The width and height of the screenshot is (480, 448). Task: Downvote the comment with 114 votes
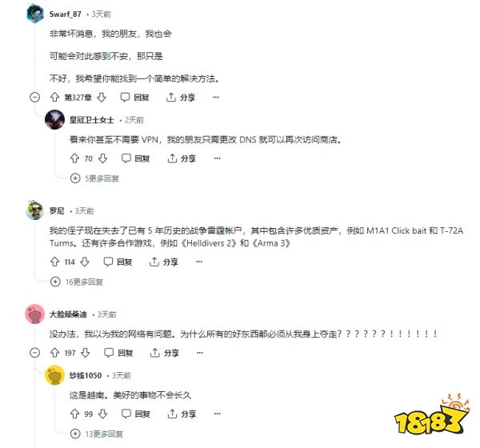tap(85, 262)
